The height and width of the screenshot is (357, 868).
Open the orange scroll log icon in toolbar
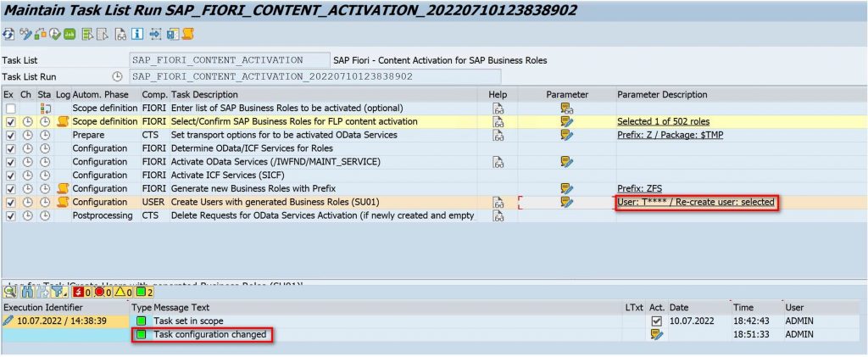tap(187, 34)
